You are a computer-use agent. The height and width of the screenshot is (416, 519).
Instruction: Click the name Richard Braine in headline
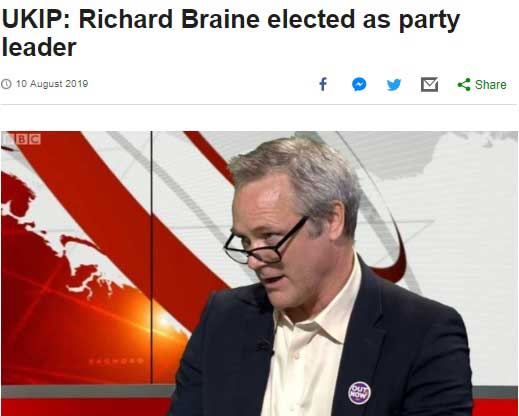click(169, 19)
